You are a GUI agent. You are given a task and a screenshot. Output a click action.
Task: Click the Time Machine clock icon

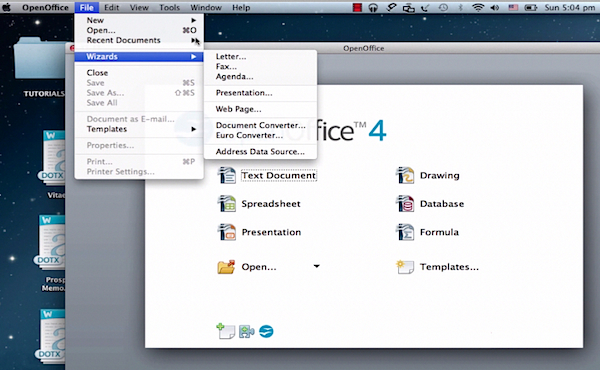tap(443, 8)
